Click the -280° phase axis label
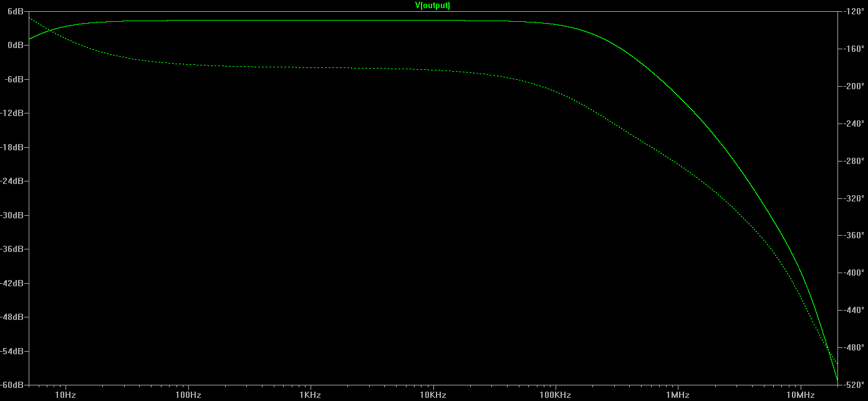 coord(853,161)
